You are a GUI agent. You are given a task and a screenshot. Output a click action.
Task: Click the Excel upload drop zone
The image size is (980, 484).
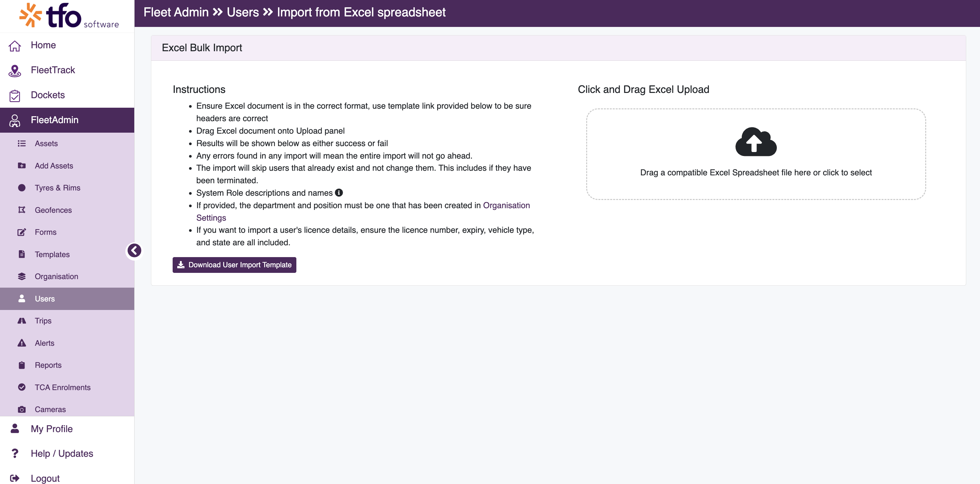[756, 154]
